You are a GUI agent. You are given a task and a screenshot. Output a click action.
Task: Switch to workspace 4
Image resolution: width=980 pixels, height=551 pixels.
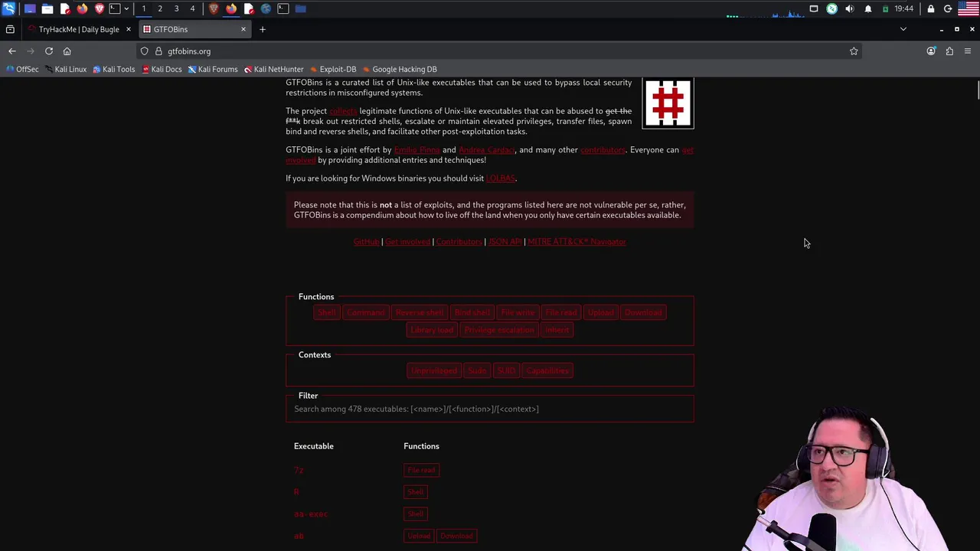click(x=192, y=8)
